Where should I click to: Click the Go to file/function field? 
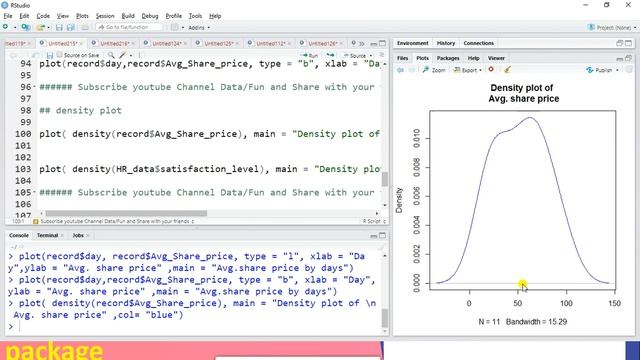(x=129, y=27)
